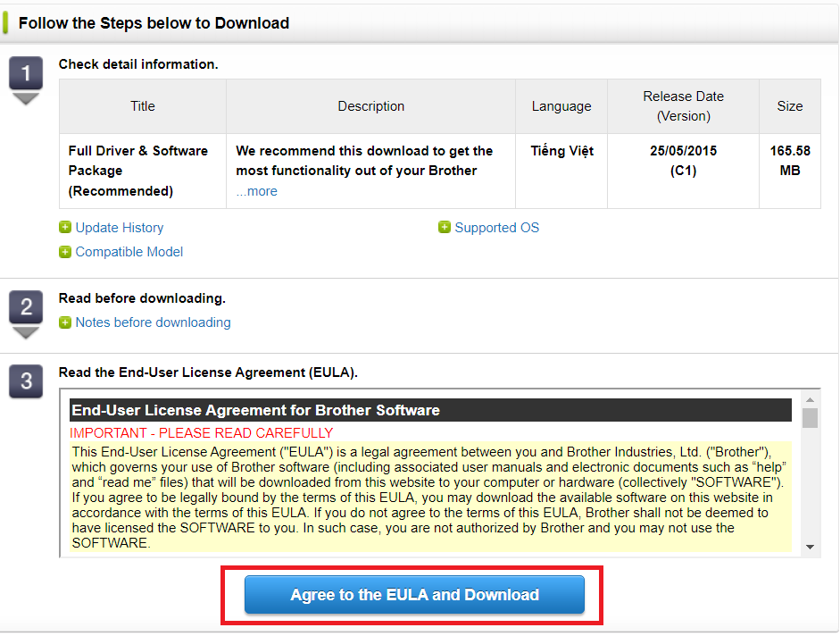The height and width of the screenshot is (636, 840).
Task: Click the Release Date (Version) column header
Action: (683, 106)
